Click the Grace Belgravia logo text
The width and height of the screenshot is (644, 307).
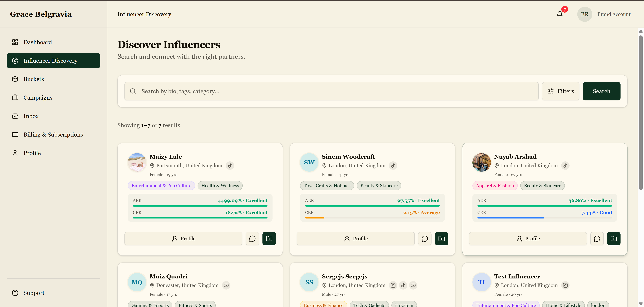41,14
